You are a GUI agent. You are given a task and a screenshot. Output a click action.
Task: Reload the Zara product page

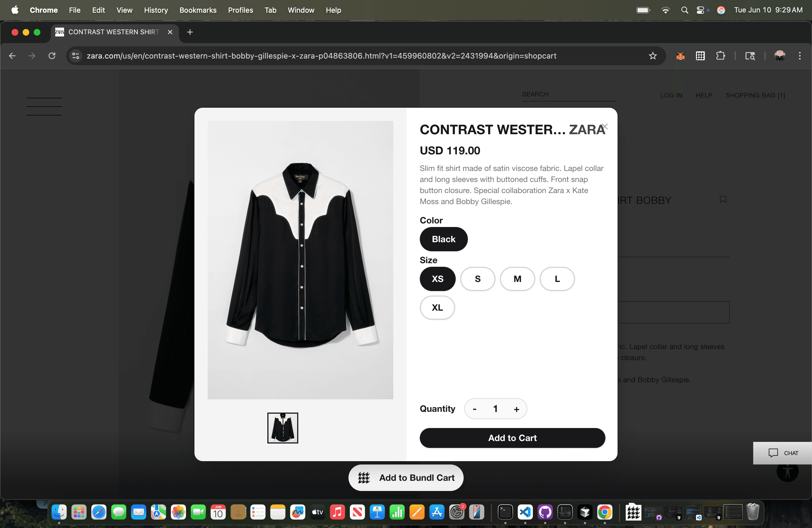click(x=52, y=56)
